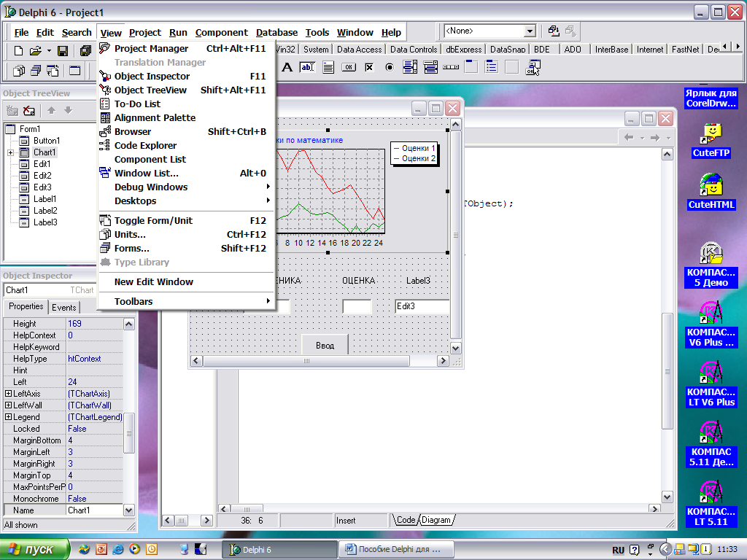Select the GroupBox component icon in the palette
This screenshot has width=747, height=560.
point(471,67)
